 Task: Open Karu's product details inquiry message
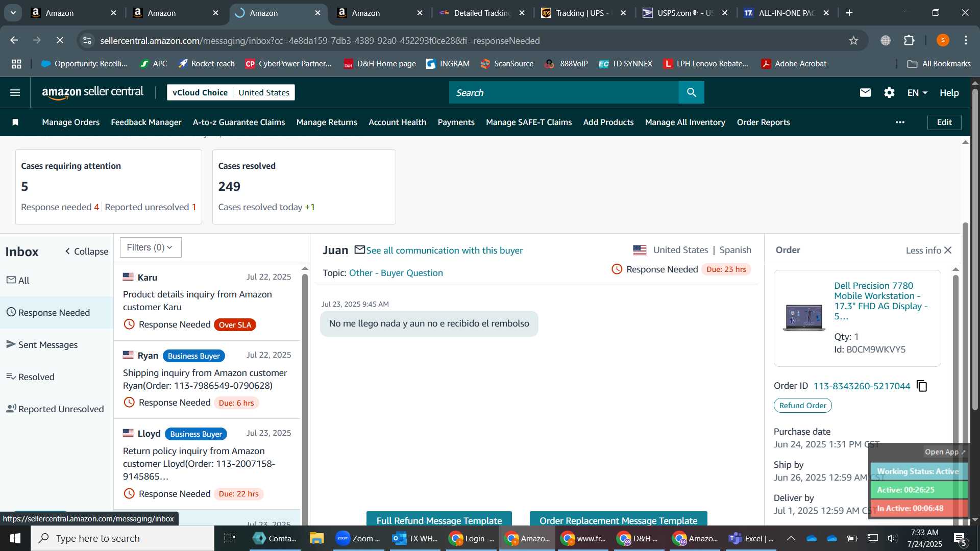click(x=207, y=302)
